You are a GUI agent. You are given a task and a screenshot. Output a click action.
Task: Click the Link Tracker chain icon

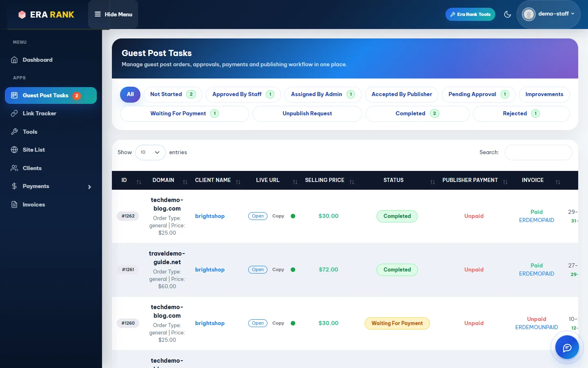[x=14, y=113]
